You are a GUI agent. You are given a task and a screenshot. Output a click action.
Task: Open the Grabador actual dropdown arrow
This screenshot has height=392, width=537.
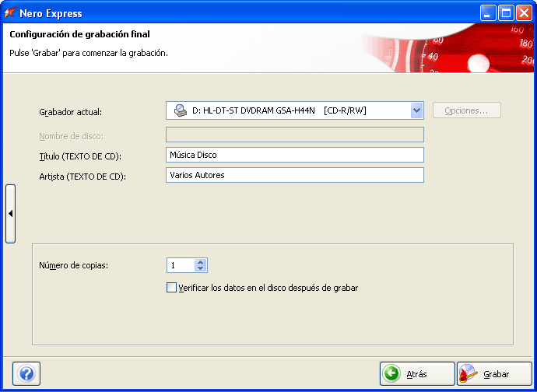pos(416,110)
